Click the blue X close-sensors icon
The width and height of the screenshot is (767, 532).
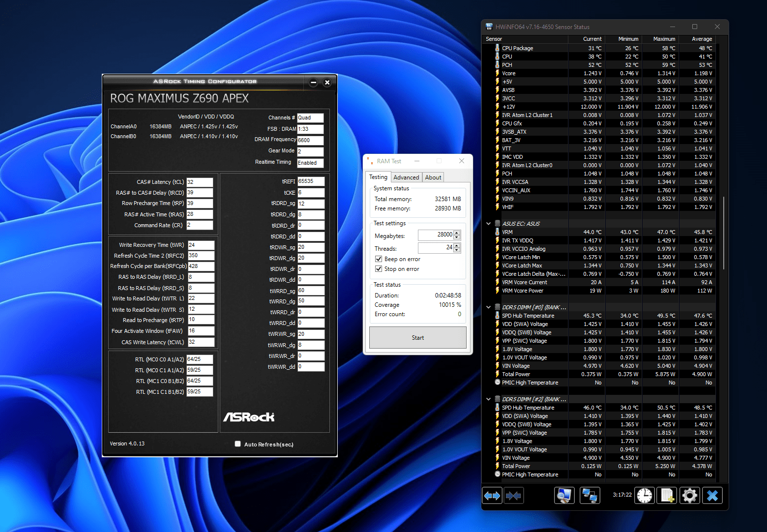click(712, 496)
